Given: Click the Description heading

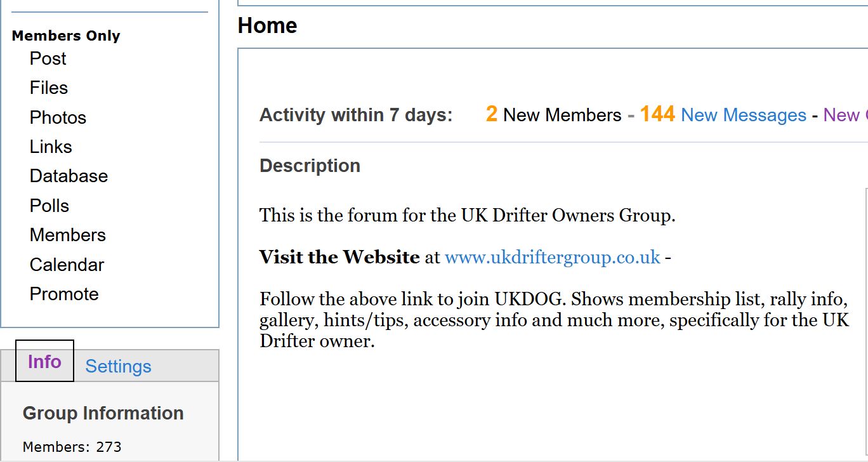Looking at the screenshot, I should 310,166.
